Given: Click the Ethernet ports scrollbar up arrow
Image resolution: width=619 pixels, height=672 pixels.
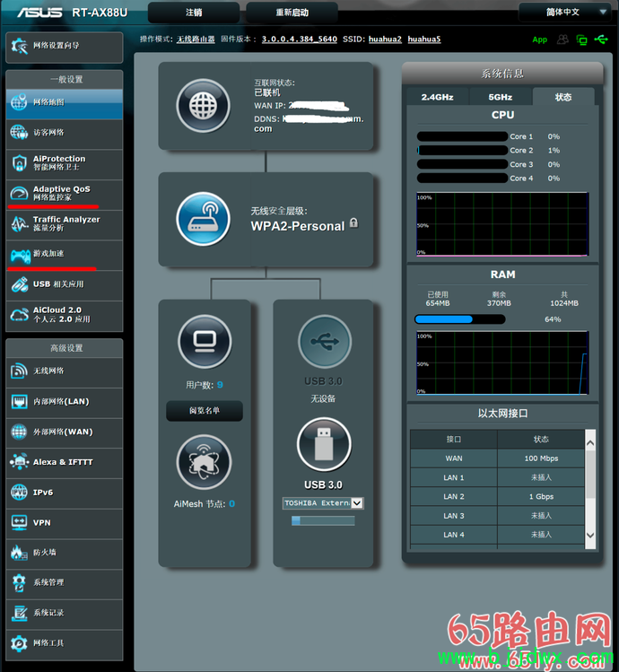Looking at the screenshot, I should point(590,443).
